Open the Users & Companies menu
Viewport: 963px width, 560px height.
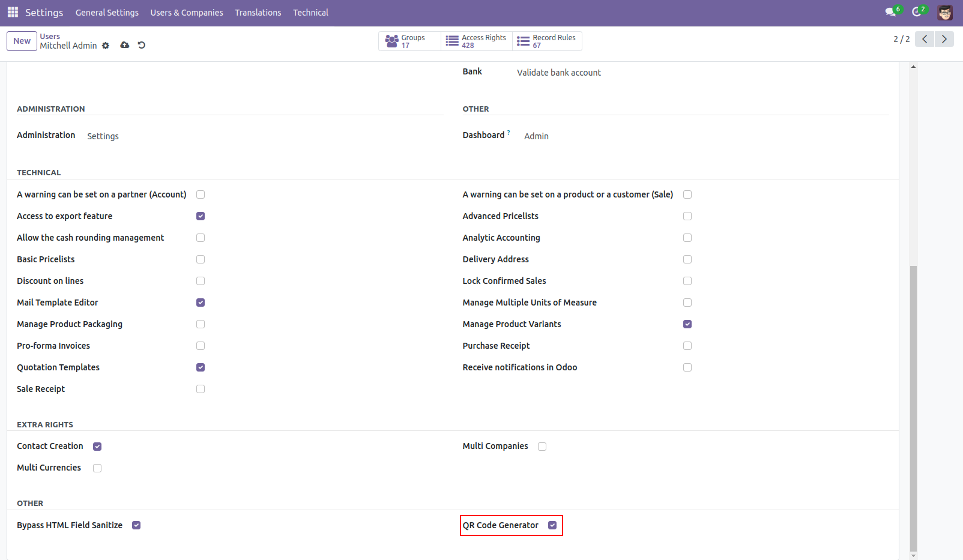(186, 13)
